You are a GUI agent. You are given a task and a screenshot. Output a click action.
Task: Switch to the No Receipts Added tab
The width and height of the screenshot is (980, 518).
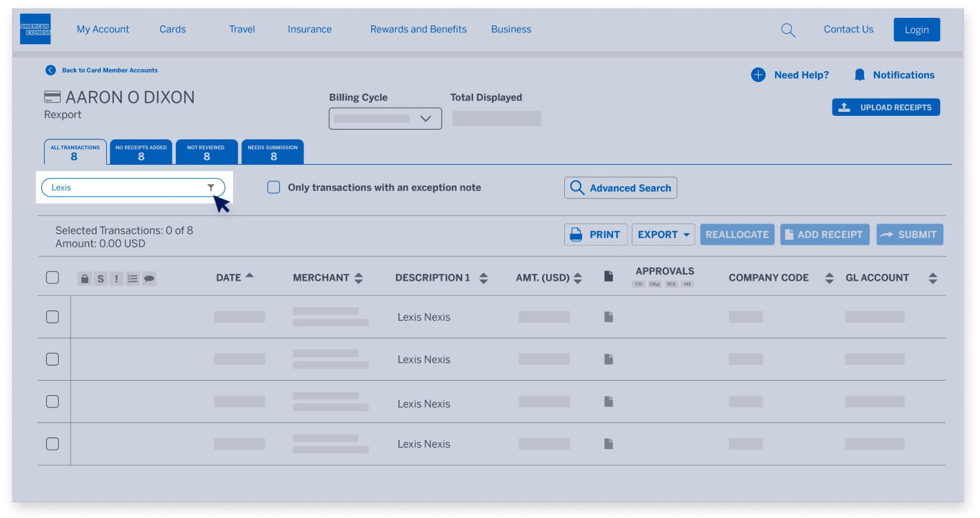141,152
